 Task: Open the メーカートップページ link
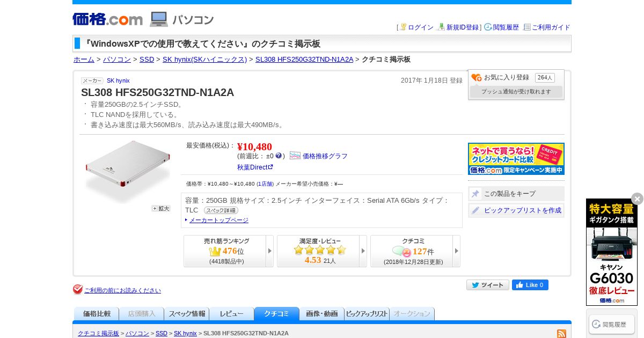[x=219, y=221]
